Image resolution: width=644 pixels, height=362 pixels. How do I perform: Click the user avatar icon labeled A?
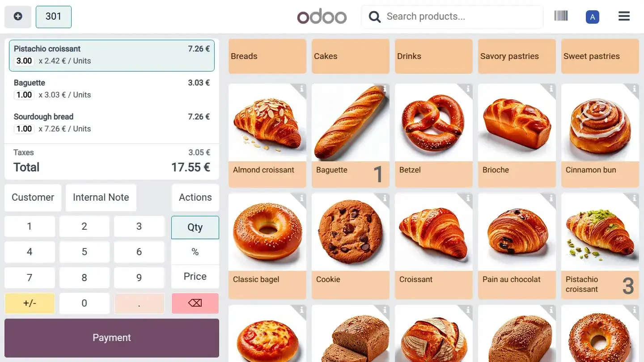pyautogui.click(x=592, y=17)
